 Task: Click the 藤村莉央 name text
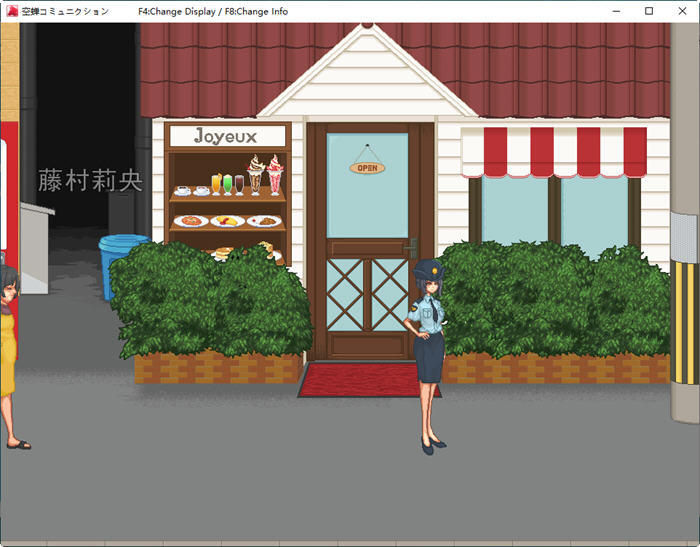click(90, 181)
